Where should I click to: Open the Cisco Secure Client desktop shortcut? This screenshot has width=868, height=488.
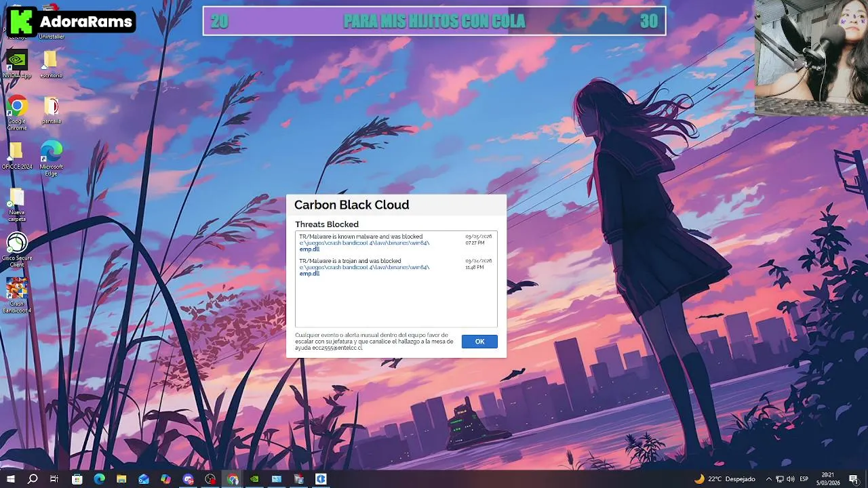17,250
